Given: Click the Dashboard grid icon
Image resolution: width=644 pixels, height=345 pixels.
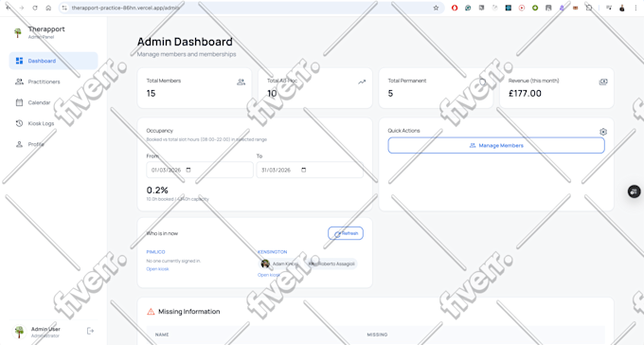Looking at the screenshot, I should (19, 61).
